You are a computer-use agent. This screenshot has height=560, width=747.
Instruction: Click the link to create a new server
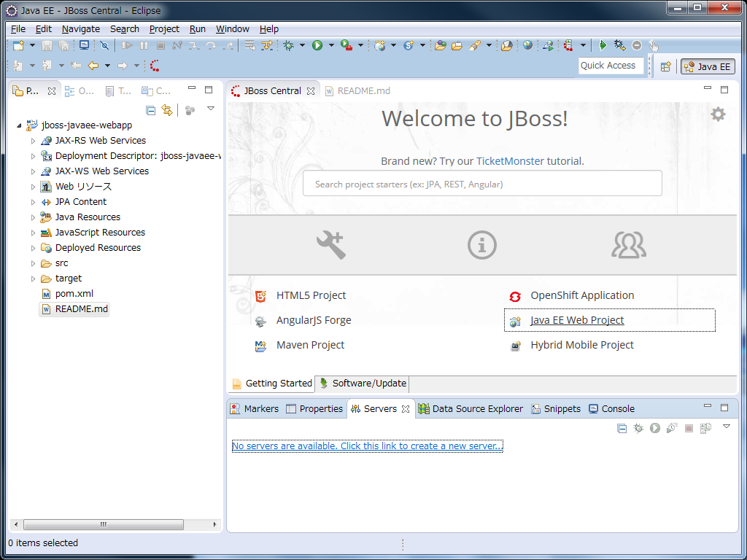point(367,446)
